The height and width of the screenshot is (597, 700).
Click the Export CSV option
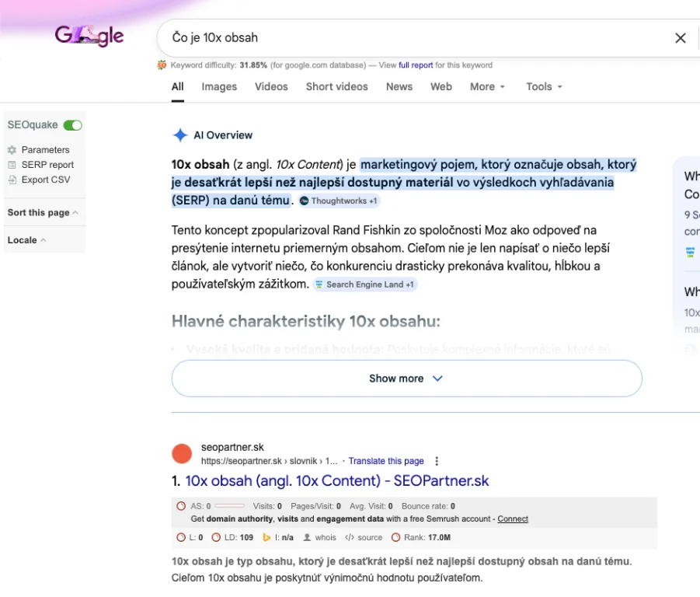click(45, 180)
